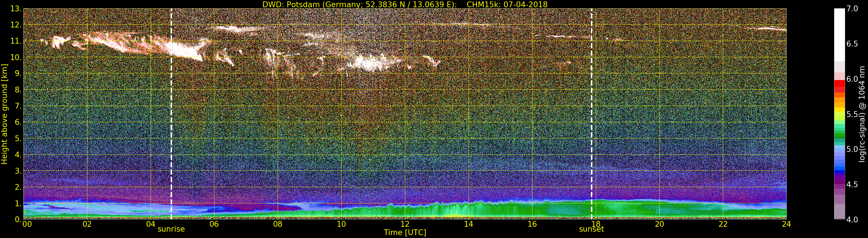Select the "8." tick on the height axis

click(18, 90)
